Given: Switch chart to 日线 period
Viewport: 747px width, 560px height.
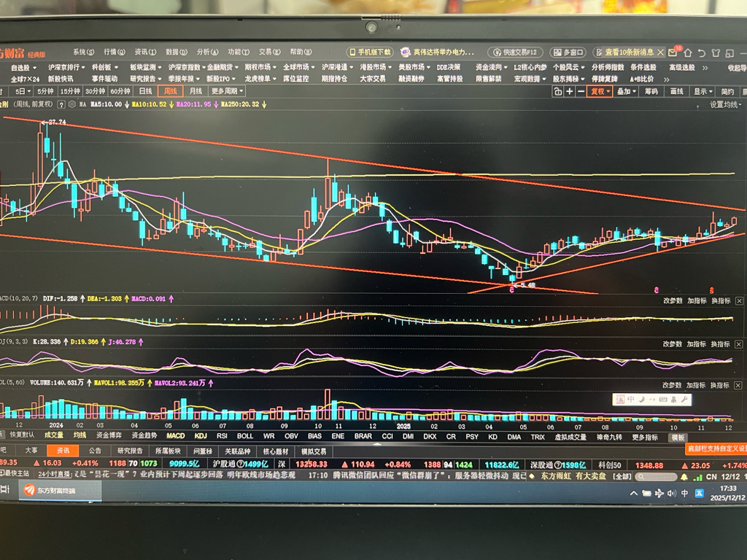Looking at the screenshot, I should point(145,91).
